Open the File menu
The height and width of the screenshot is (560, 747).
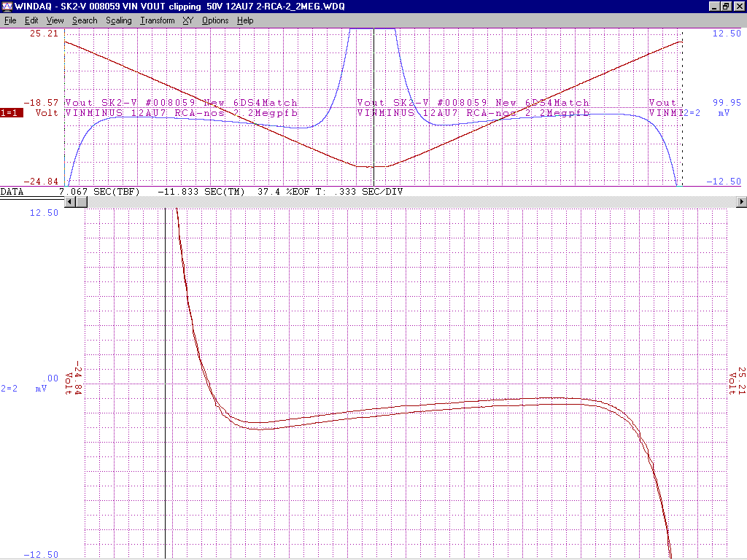[x=10, y=20]
